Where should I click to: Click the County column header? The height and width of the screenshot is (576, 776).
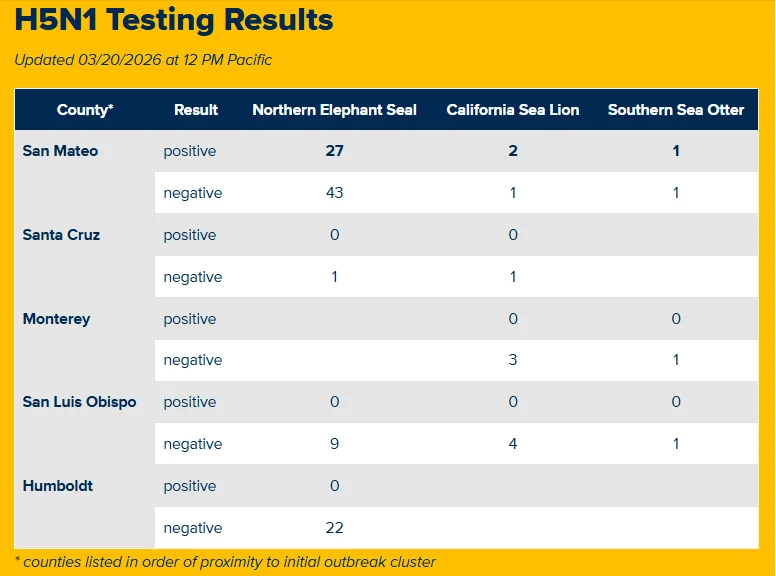pos(85,110)
